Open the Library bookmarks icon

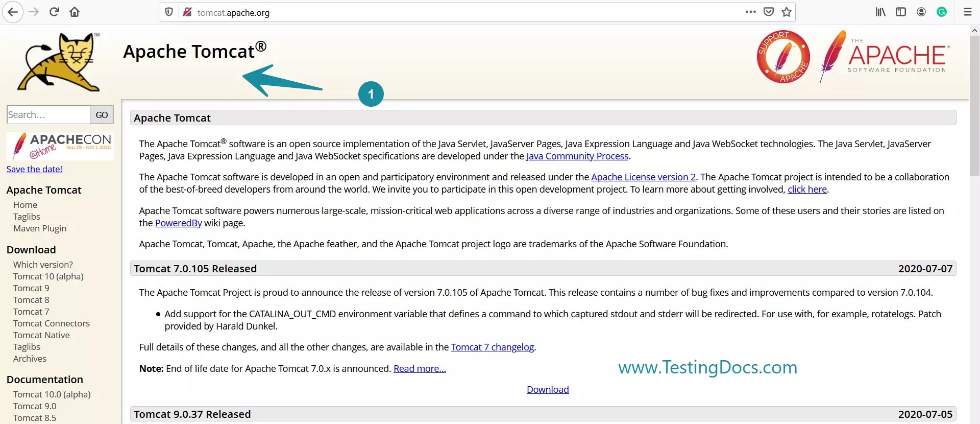click(x=880, y=12)
